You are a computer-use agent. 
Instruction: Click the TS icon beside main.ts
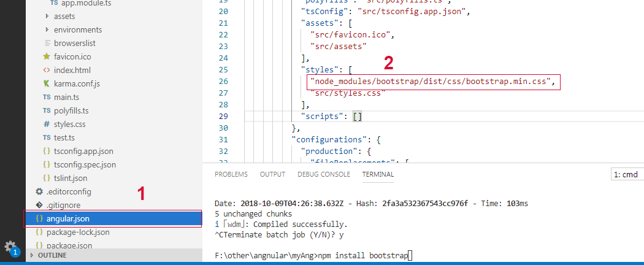tap(47, 98)
